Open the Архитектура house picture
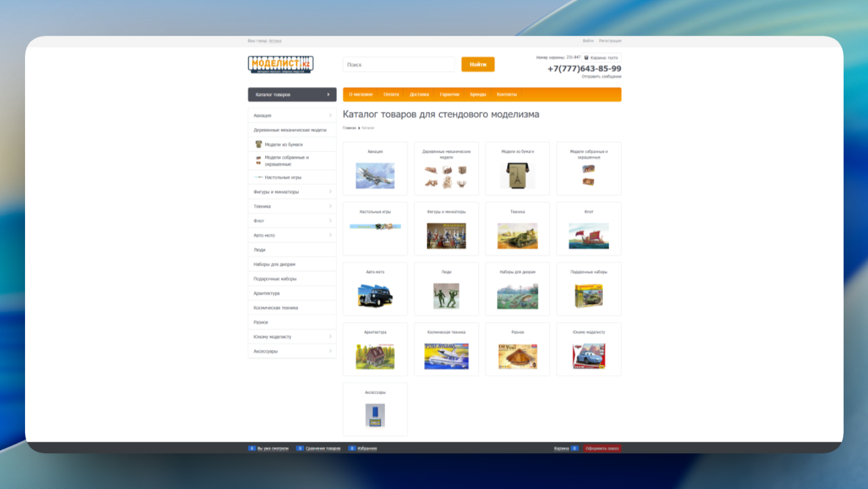The image size is (868, 489). 375,357
